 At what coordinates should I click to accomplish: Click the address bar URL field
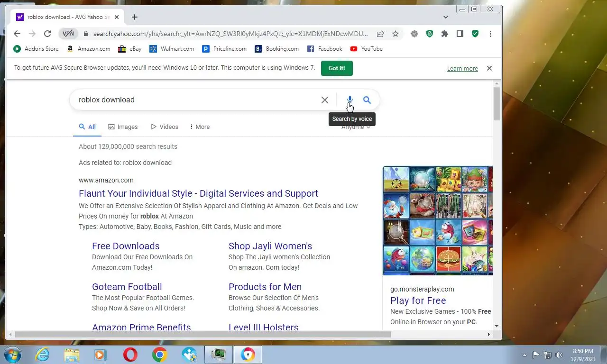click(230, 34)
